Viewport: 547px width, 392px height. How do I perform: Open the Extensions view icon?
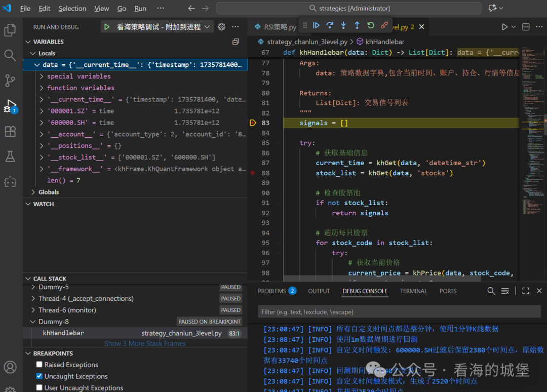(10, 132)
